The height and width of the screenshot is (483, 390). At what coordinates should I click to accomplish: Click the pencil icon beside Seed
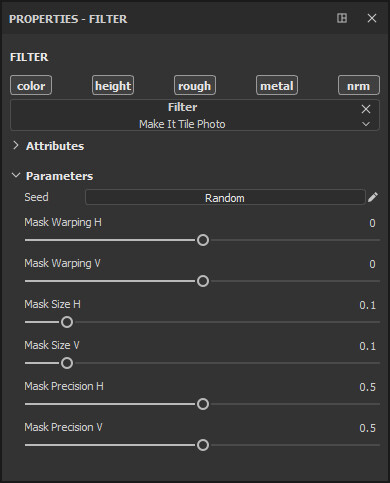[373, 197]
